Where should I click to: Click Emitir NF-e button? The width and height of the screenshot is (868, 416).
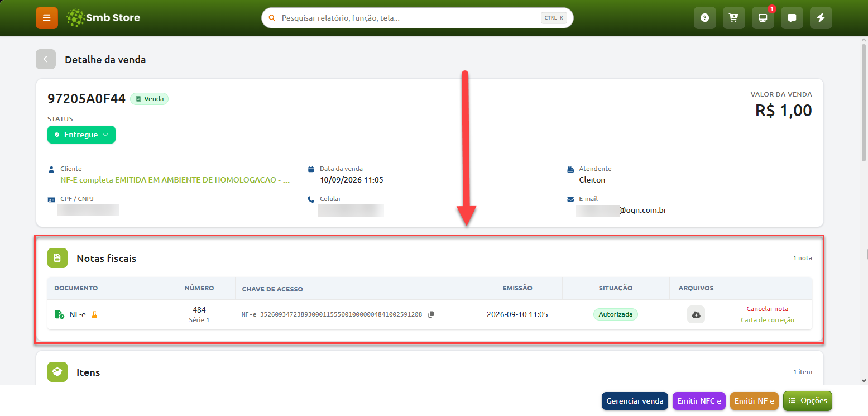pos(754,401)
